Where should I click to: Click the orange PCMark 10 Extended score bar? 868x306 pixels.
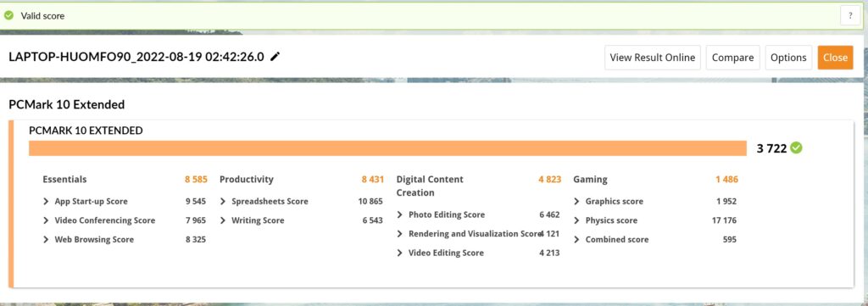coord(387,148)
